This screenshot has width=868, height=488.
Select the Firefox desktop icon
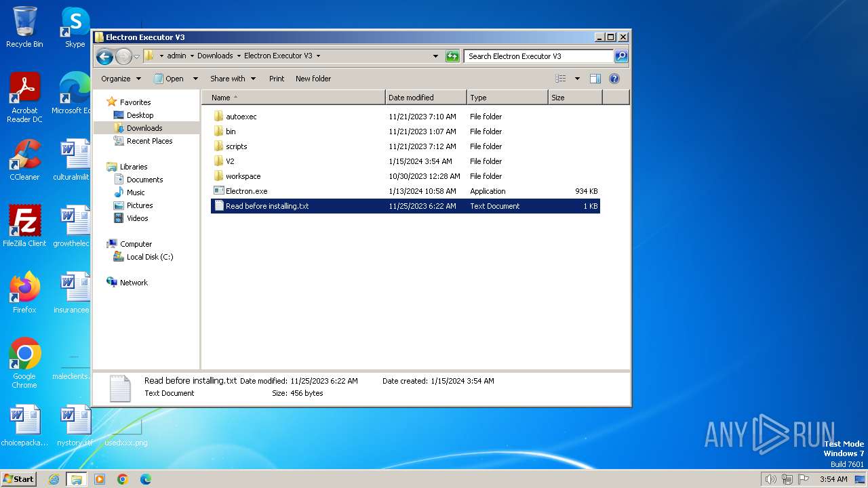click(24, 293)
